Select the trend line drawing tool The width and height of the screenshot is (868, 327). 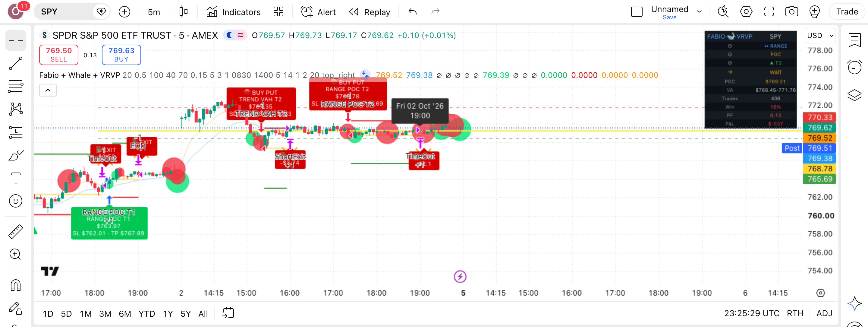coord(15,63)
